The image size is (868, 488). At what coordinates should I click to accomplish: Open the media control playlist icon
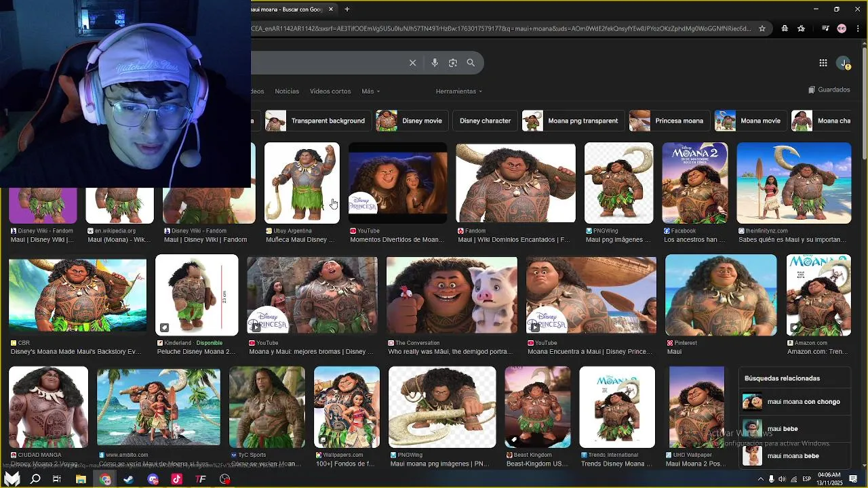pos(825,28)
